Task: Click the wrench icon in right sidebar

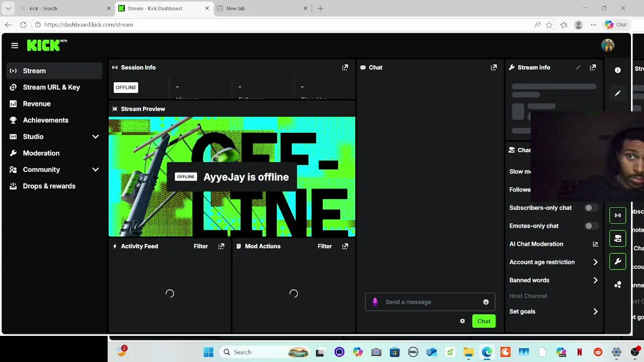Action: (x=618, y=261)
